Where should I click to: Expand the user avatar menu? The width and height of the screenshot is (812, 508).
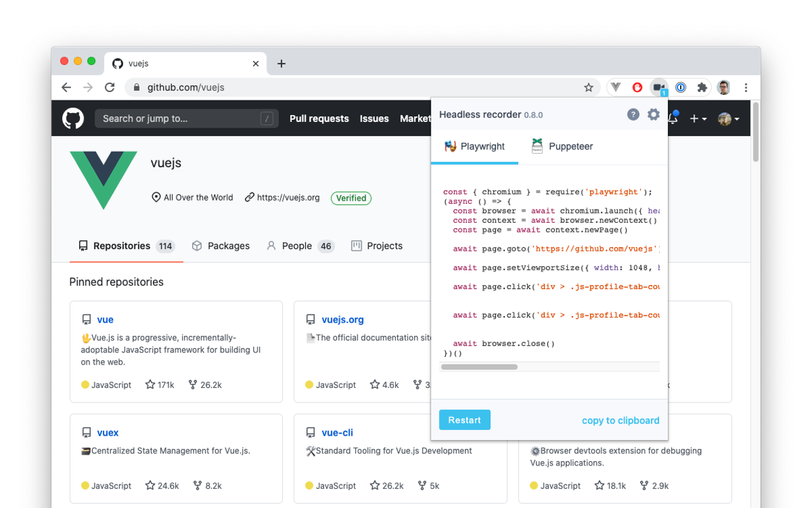click(x=729, y=119)
